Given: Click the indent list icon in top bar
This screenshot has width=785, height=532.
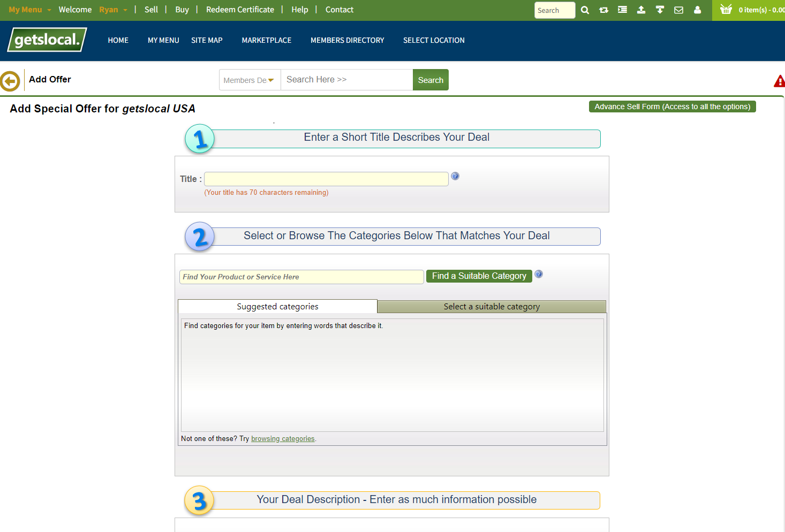Looking at the screenshot, I should click(x=622, y=10).
